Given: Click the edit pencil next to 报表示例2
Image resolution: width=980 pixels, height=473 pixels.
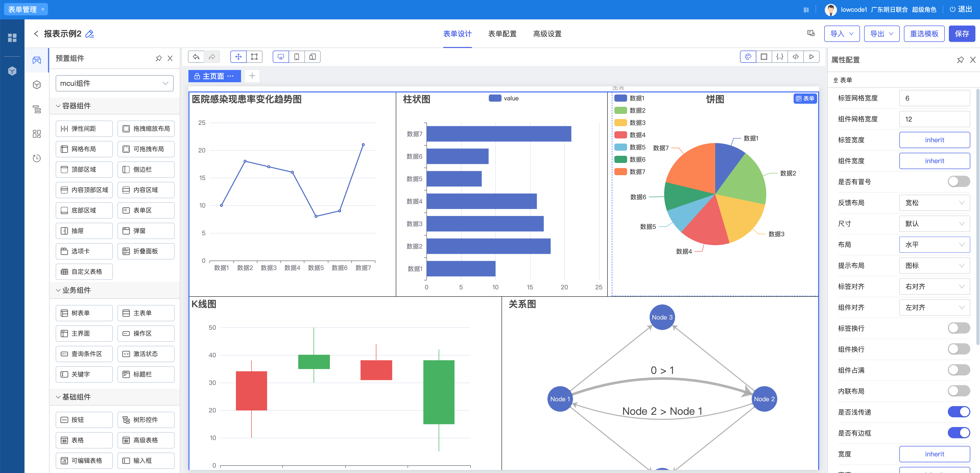Looking at the screenshot, I should click(x=90, y=34).
